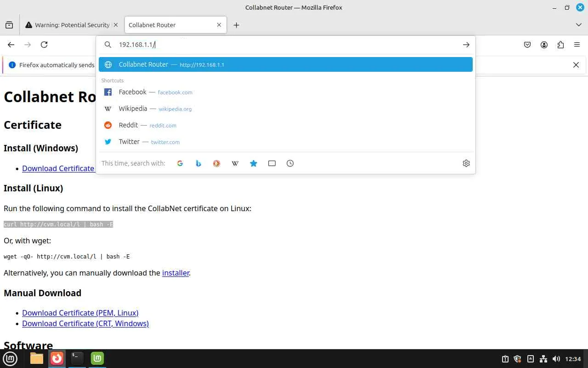Search in Bookmarks with the star icon
The height and width of the screenshot is (368, 588).
tap(254, 163)
